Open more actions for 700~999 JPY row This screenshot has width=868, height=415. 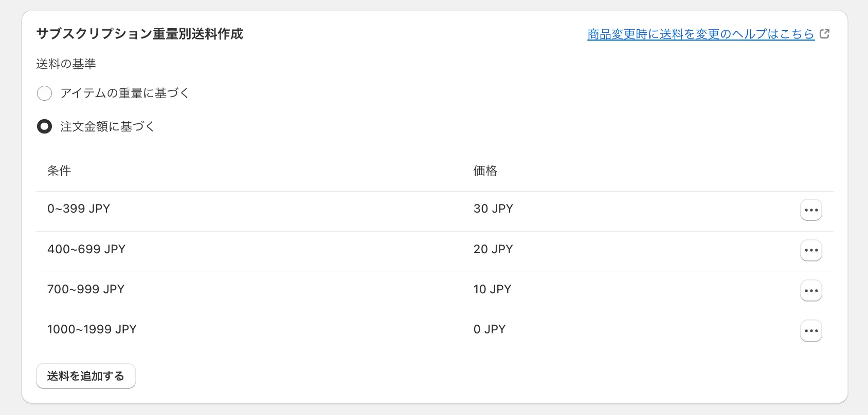[811, 291]
